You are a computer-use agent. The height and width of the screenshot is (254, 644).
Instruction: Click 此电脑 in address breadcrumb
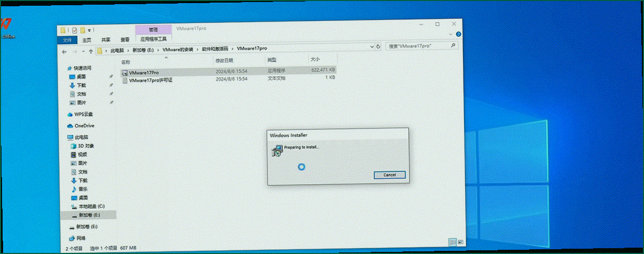coord(117,50)
